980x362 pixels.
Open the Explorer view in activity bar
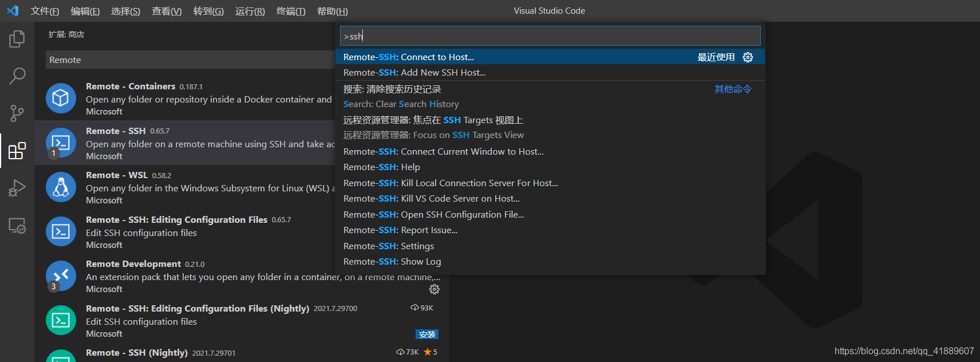17,39
